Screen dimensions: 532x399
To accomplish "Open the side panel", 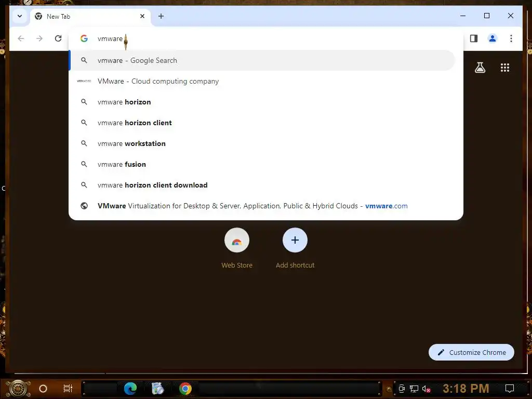I will click(474, 38).
